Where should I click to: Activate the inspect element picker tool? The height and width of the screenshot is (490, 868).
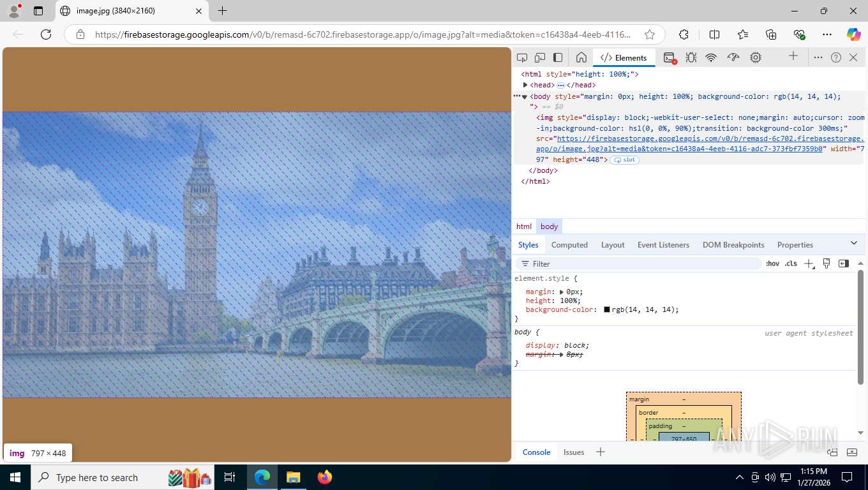click(522, 57)
